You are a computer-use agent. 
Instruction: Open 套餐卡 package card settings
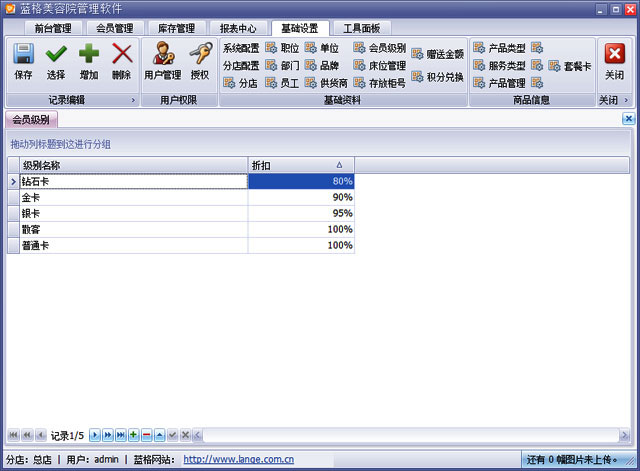570,66
